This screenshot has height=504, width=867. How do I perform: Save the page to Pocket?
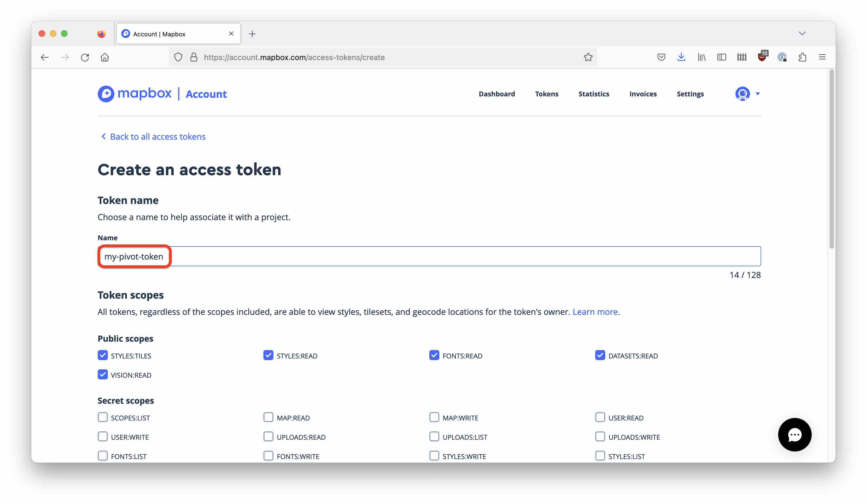pos(661,57)
